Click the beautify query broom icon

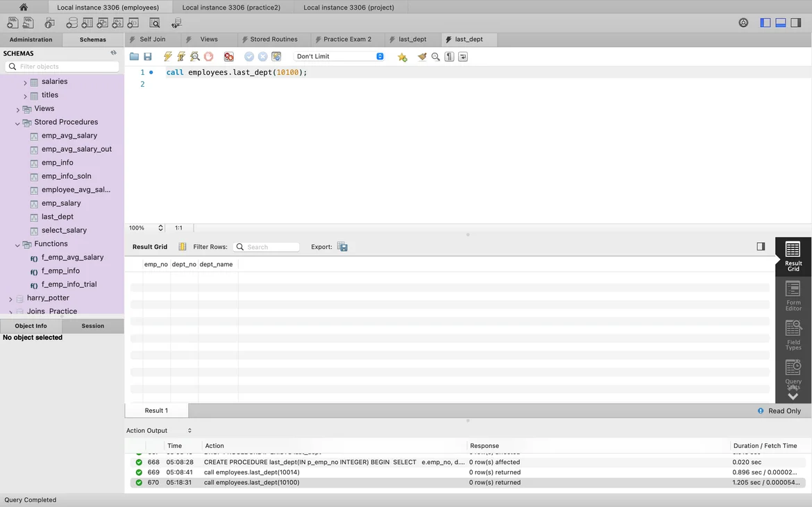422,57
